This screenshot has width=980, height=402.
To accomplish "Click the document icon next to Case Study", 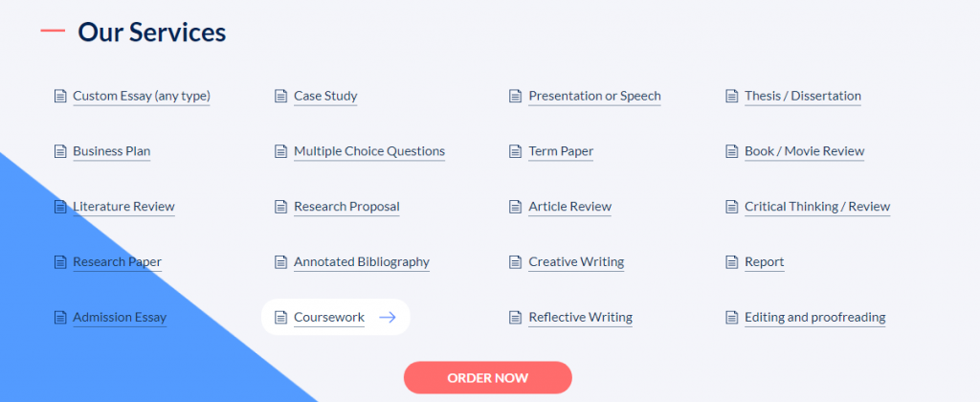I will [281, 97].
